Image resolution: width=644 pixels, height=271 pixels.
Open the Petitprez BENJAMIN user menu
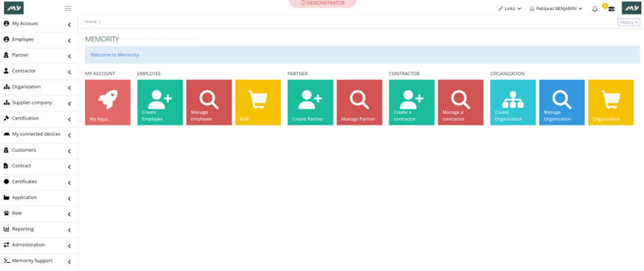click(556, 8)
